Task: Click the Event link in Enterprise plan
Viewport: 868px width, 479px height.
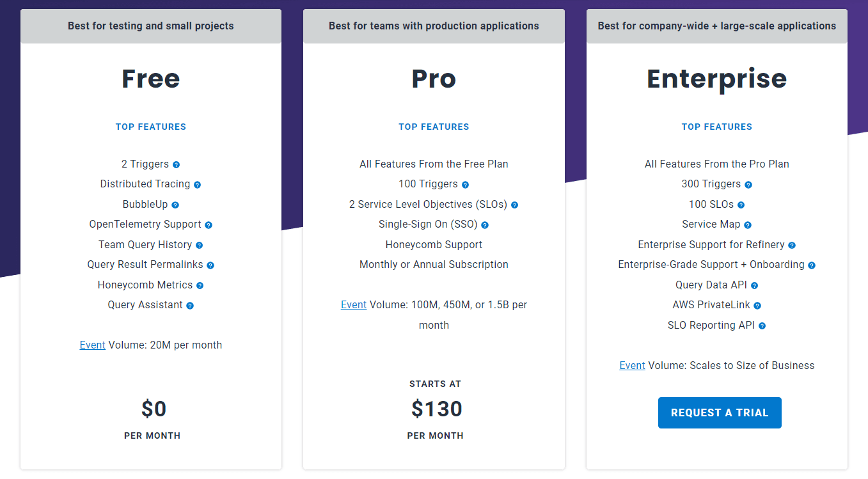Action: pos(632,366)
